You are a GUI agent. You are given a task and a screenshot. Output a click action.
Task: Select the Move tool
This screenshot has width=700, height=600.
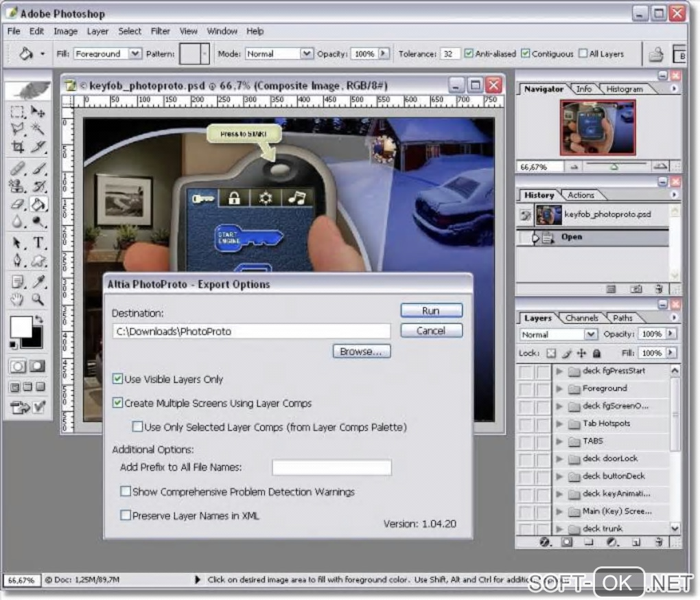click(x=38, y=111)
